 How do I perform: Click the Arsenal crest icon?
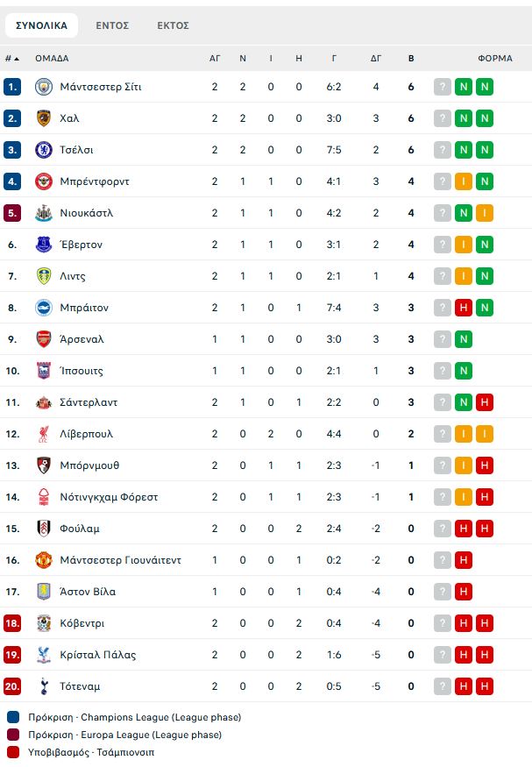pos(44,339)
